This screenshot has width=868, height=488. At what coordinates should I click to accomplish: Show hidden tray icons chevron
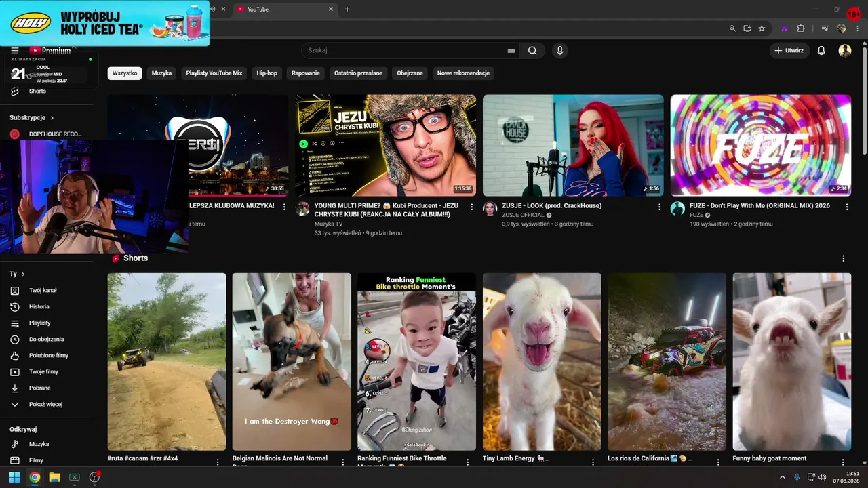click(783, 477)
